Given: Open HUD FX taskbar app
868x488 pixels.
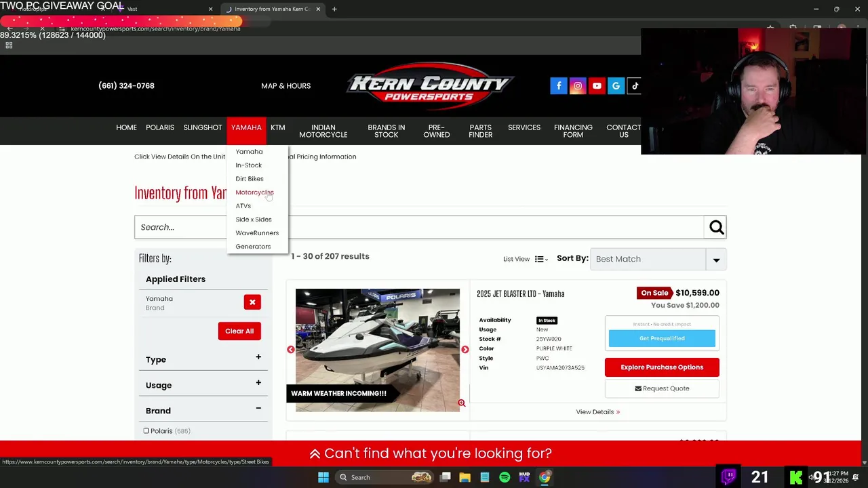Looking at the screenshot, I should tap(524, 477).
